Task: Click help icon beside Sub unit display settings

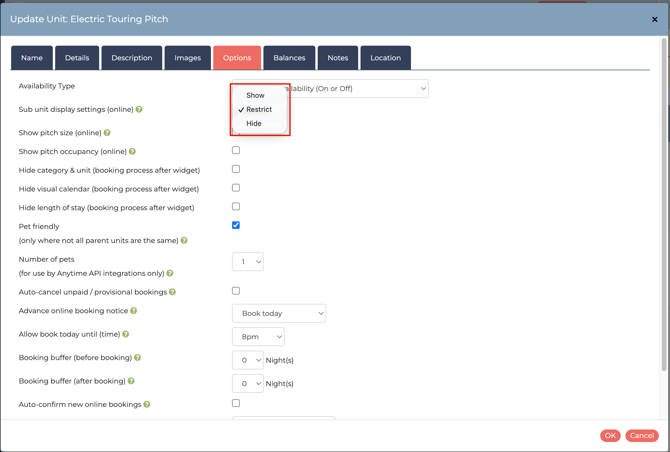Action: [139, 110]
